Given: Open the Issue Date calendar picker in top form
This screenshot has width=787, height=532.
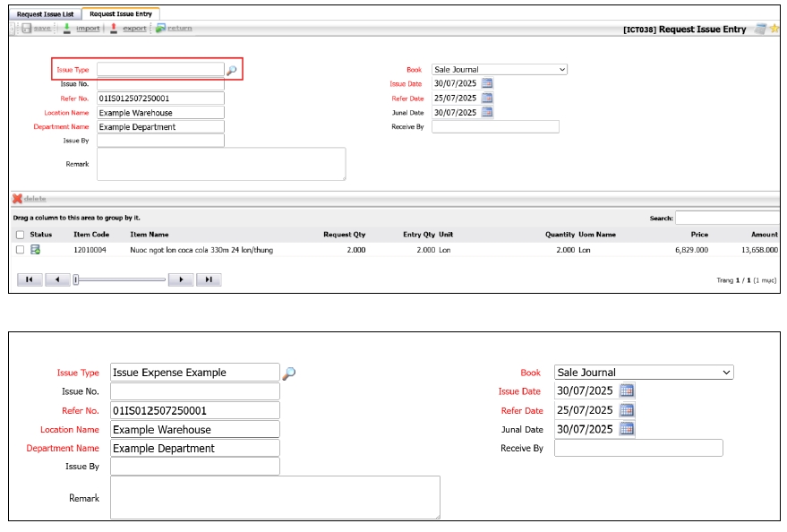Looking at the screenshot, I should [487, 83].
